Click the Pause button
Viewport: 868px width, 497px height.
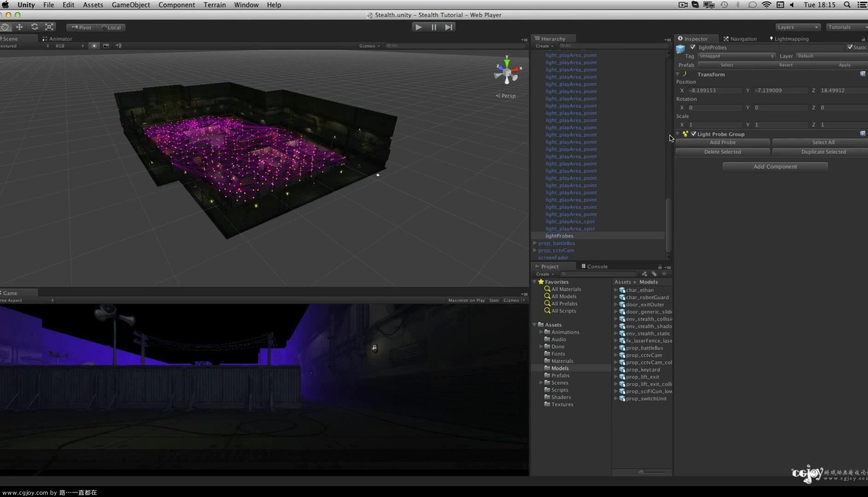pyautogui.click(x=434, y=27)
